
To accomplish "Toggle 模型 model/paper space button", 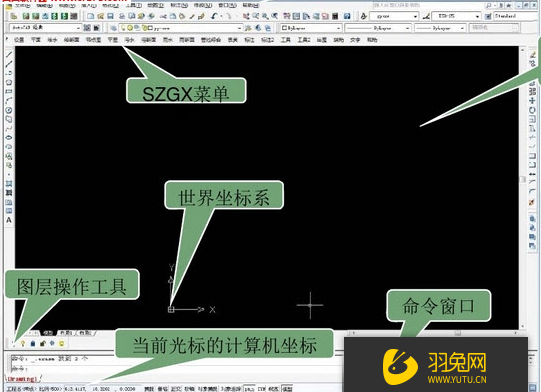I will point(287,389).
